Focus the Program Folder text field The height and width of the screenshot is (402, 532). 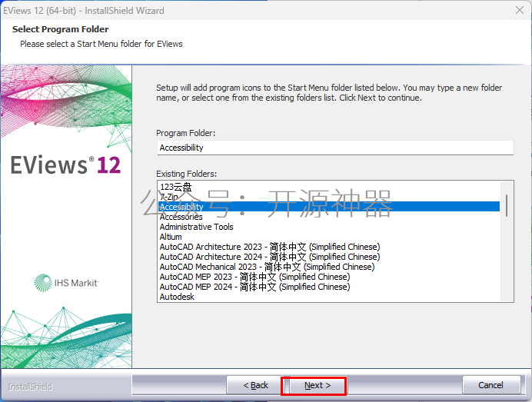tap(335, 148)
